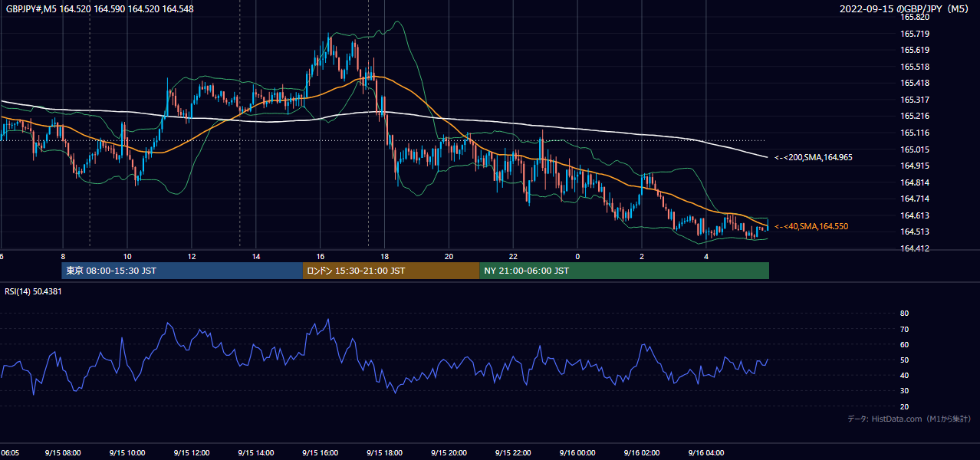The width and height of the screenshot is (980, 460).
Task: Click the 9/15 10:00 time axis label
Action: (127, 452)
